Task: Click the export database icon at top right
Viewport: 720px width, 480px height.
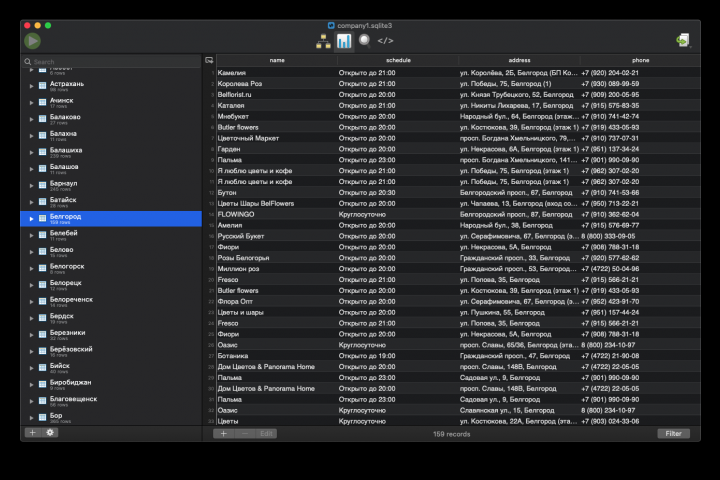Action: pyautogui.click(x=683, y=40)
